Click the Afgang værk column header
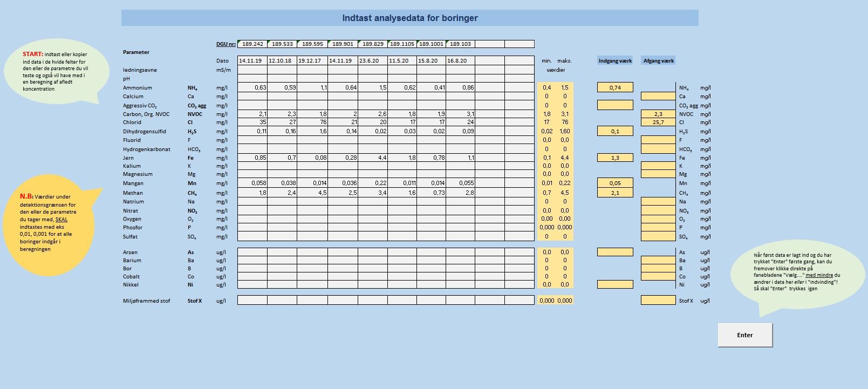The height and width of the screenshot is (389, 868). (658, 61)
